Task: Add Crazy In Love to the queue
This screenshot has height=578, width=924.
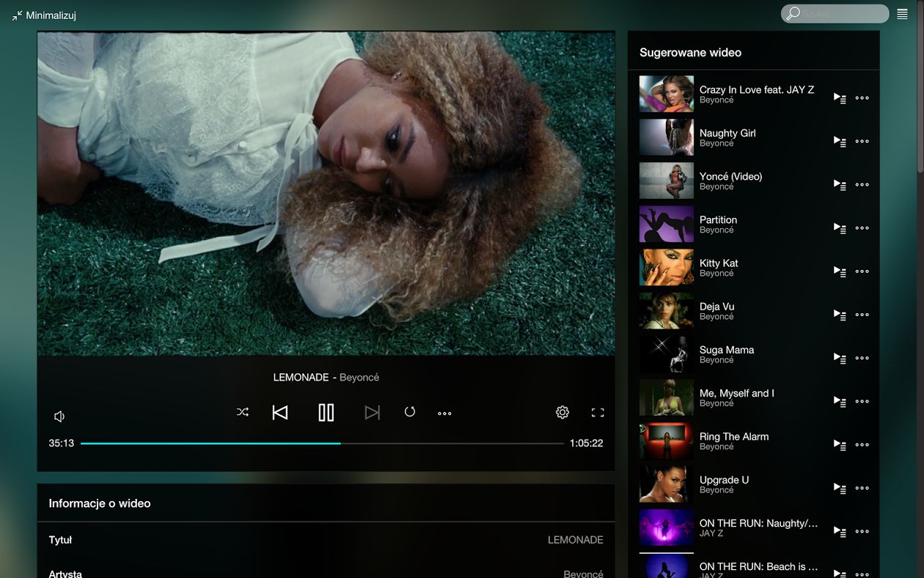Action: [x=840, y=98]
